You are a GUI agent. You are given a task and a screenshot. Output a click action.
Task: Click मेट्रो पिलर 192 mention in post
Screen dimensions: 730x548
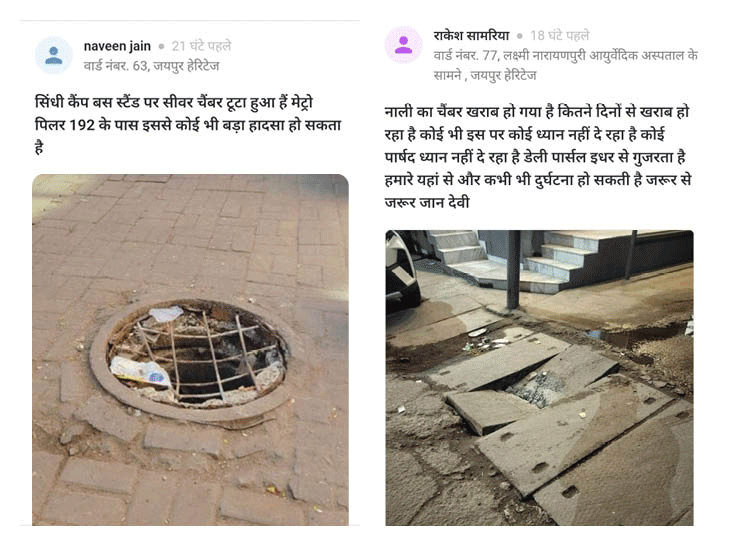[x=64, y=125]
